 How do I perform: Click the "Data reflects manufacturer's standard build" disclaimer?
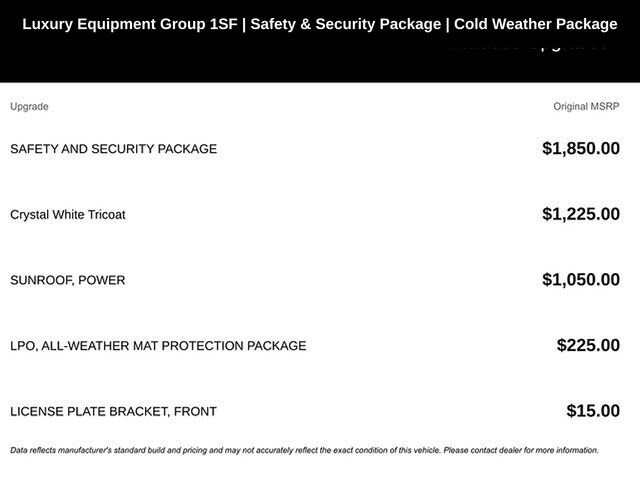point(108,450)
